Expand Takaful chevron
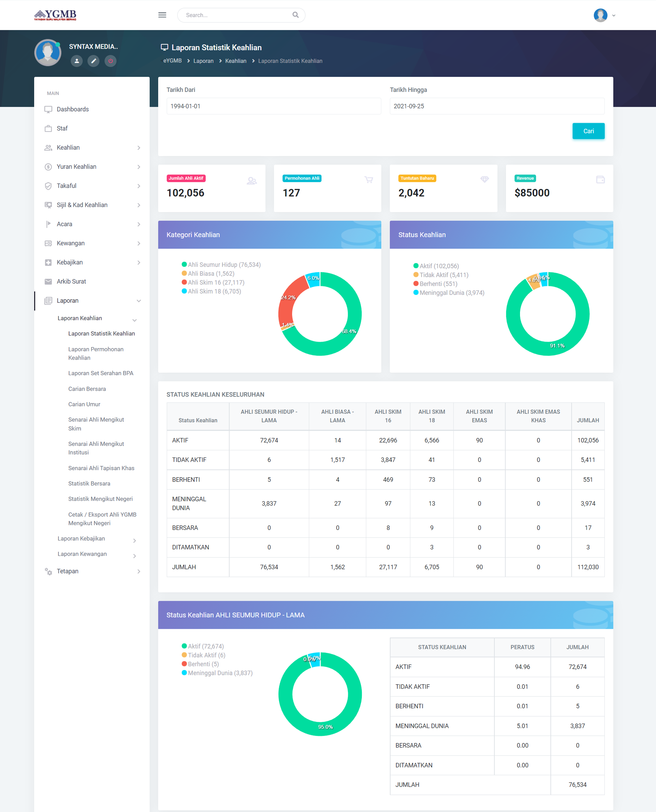 coord(139,186)
